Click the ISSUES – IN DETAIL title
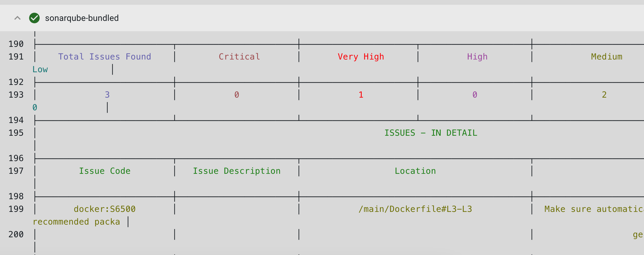644x255 pixels. [x=431, y=133]
